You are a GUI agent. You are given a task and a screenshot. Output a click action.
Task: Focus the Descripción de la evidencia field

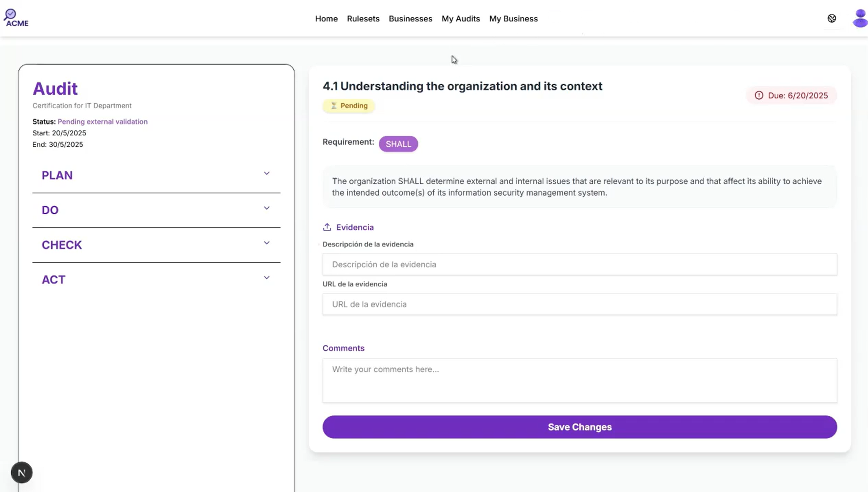579,265
